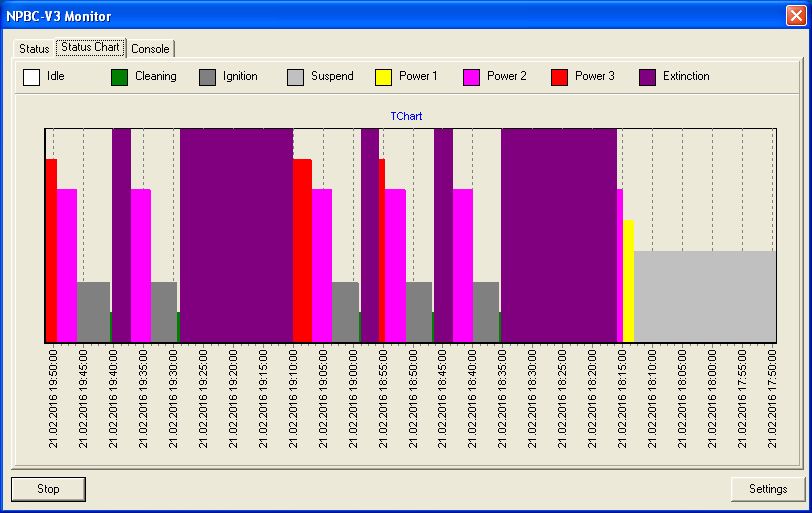Click the dark gray Ignition legend swatch

tap(208, 77)
